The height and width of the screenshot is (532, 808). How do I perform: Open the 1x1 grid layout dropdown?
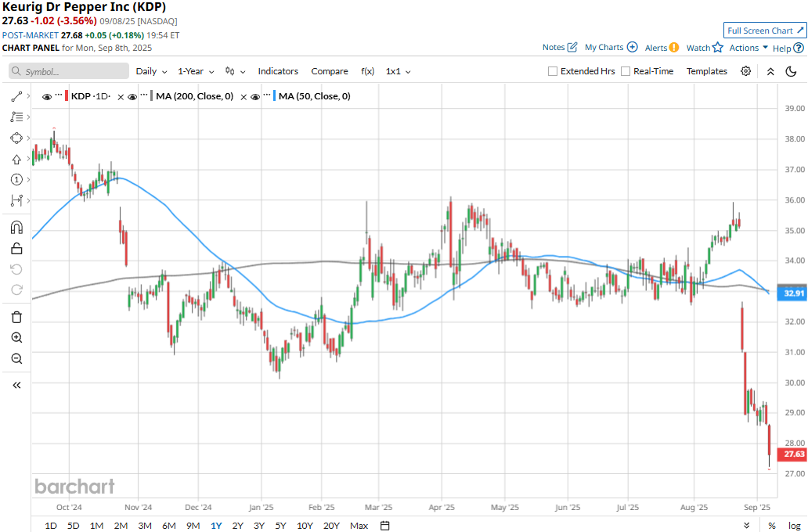[x=398, y=71]
